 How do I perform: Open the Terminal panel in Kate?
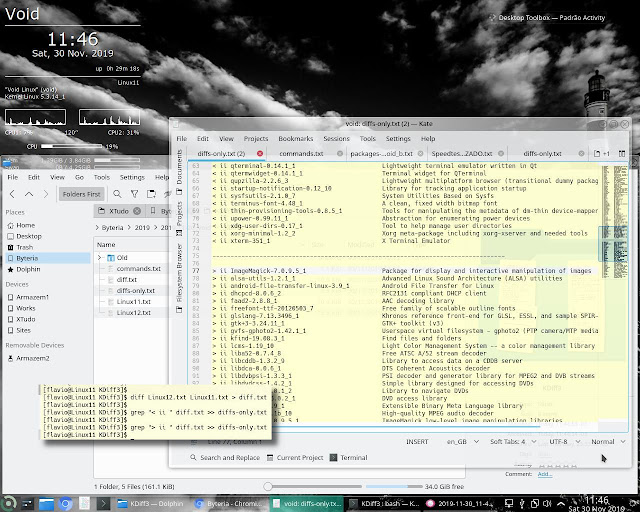click(349, 458)
